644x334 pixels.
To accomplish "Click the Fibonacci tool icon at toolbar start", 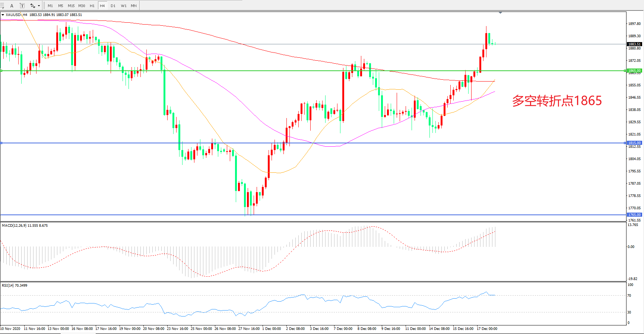I will 2,6.
